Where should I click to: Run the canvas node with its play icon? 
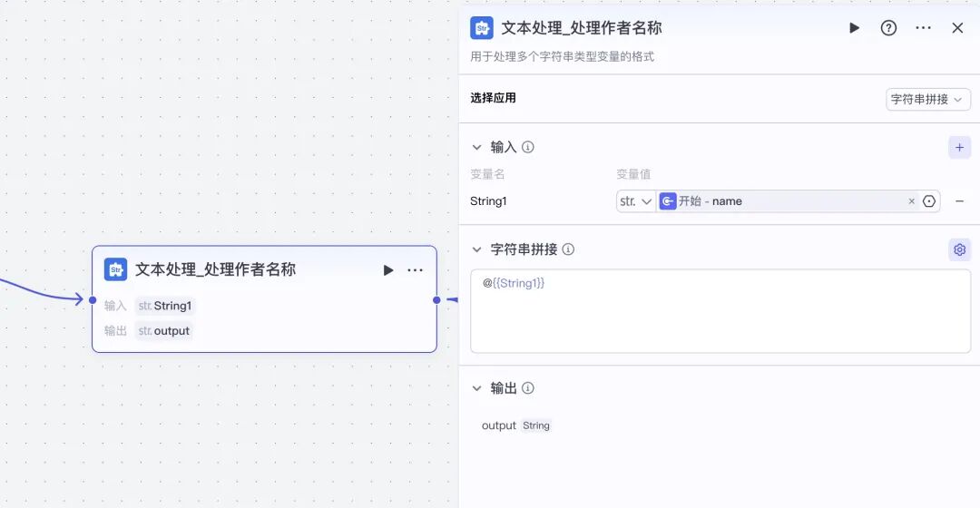coord(388,270)
